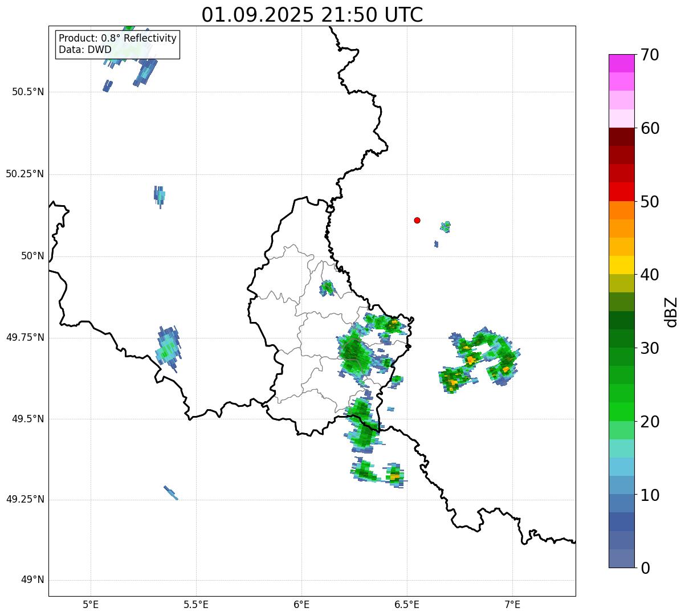Screen dimensions: 685x616
Task: Click the Product 0.8° Reflectivity info box
Action: [x=117, y=44]
